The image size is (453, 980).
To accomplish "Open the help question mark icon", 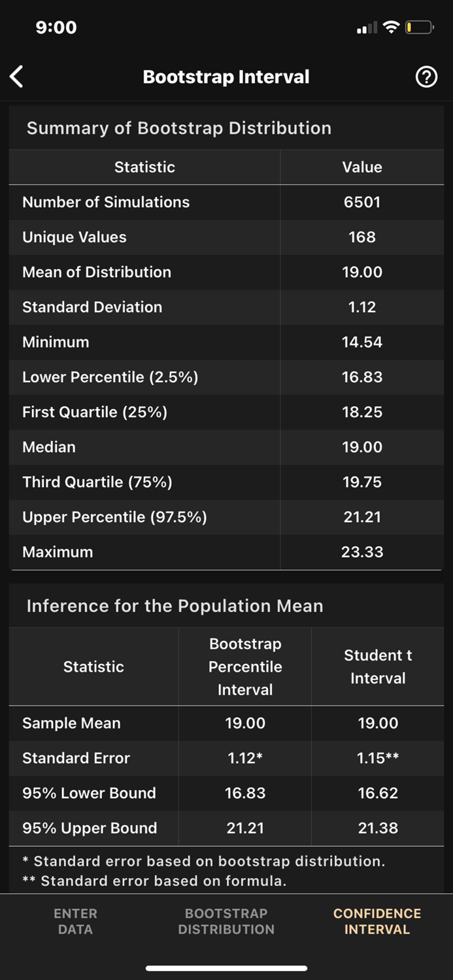I will (x=426, y=76).
